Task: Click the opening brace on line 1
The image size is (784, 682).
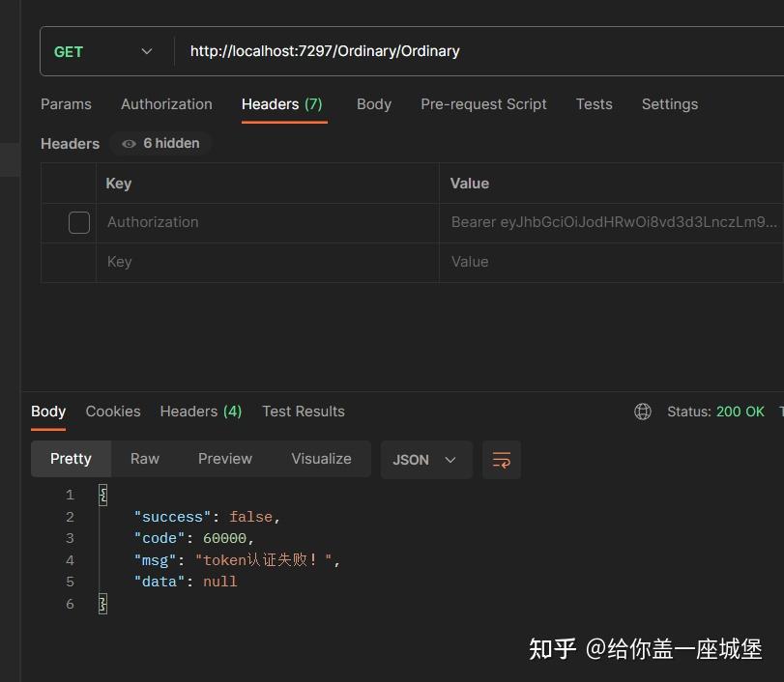Action: (102, 495)
